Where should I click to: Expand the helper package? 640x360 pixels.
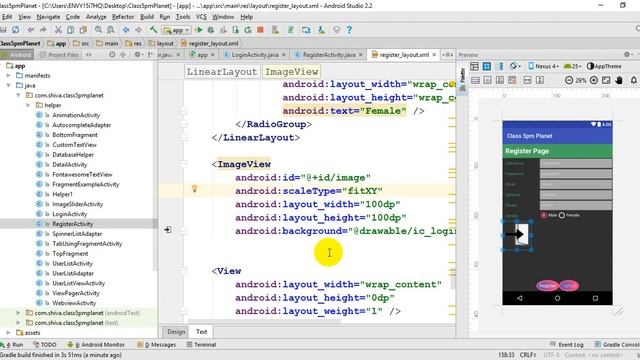pos(28,105)
